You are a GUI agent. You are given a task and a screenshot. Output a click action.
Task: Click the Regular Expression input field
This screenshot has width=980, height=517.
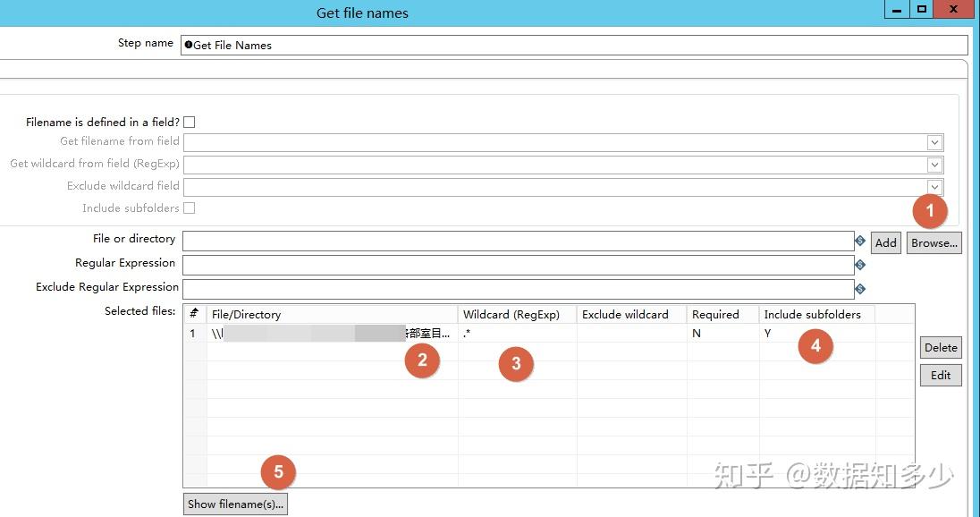click(519, 265)
